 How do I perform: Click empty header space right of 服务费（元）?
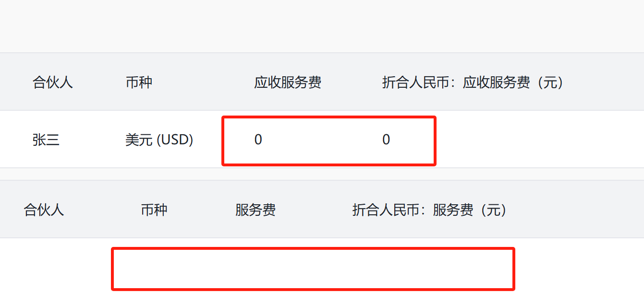coord(576,210)
